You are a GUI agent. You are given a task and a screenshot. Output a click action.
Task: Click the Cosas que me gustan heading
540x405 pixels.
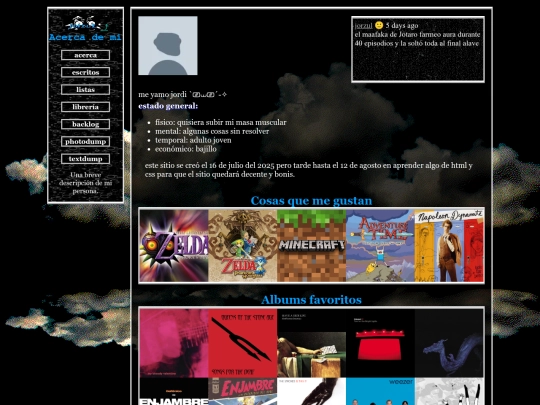coord(311,201)
